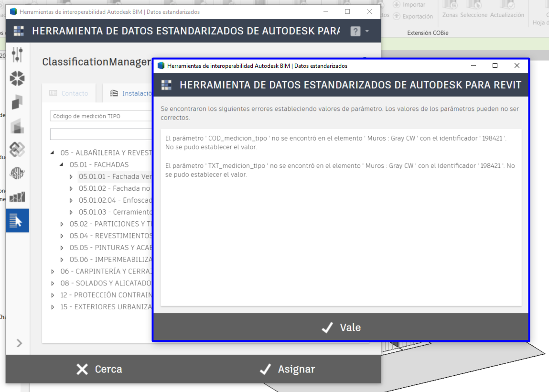Screen dimensions: 549x392
Task: Select the circular segmented icon in sidebar
Action: 17,78
